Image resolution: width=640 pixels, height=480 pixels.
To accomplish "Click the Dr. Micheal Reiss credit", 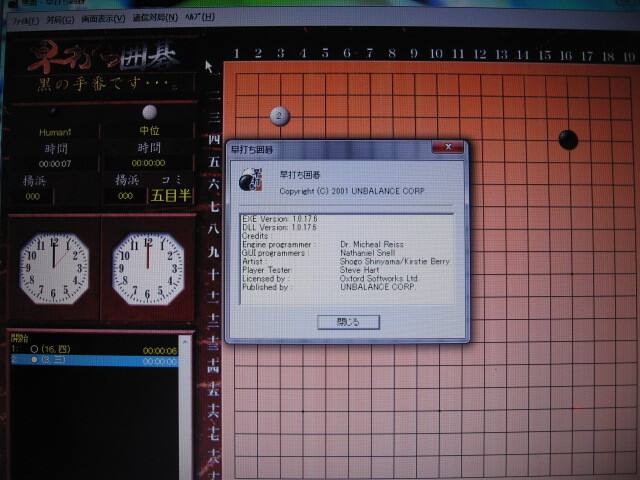I will coord(372,244).
